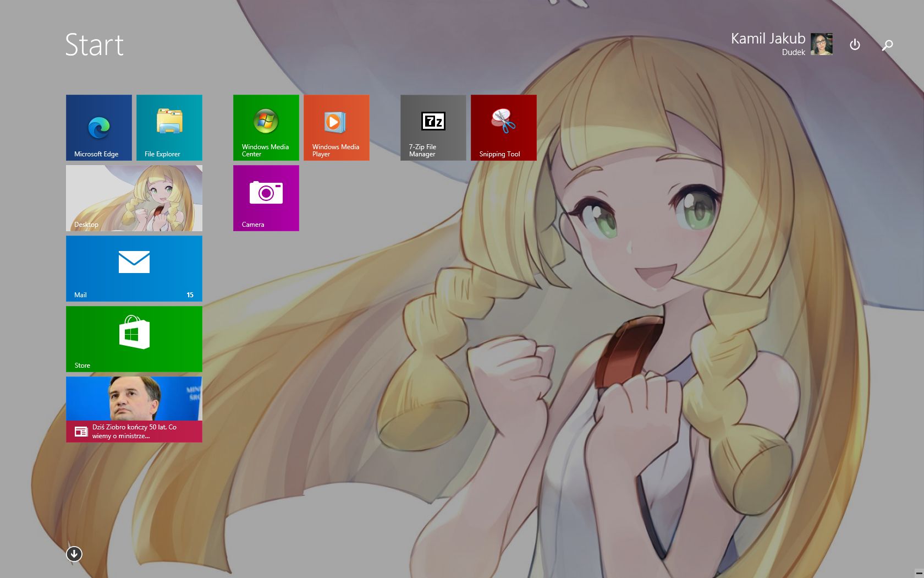Open the Camera tile
Viewport: 924px width, 578px height.
tap(266, 198)
